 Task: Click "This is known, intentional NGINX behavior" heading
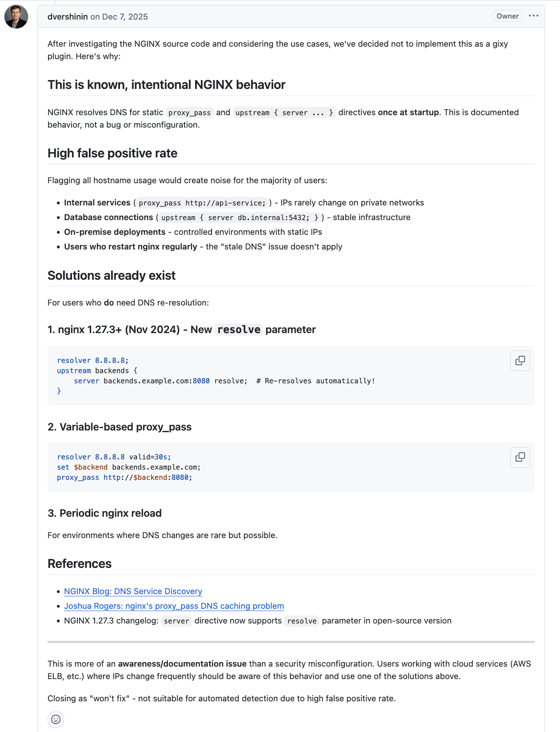[x=166, y=85]
